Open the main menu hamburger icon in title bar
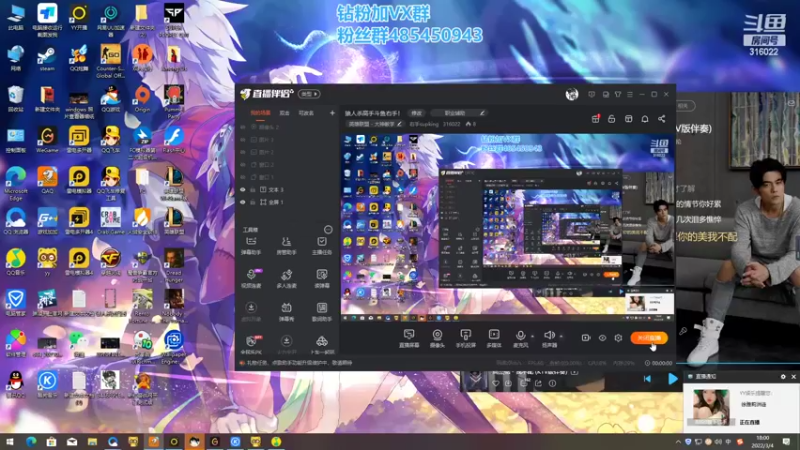Viewport: 800px width, 450px height. [630, 94]
